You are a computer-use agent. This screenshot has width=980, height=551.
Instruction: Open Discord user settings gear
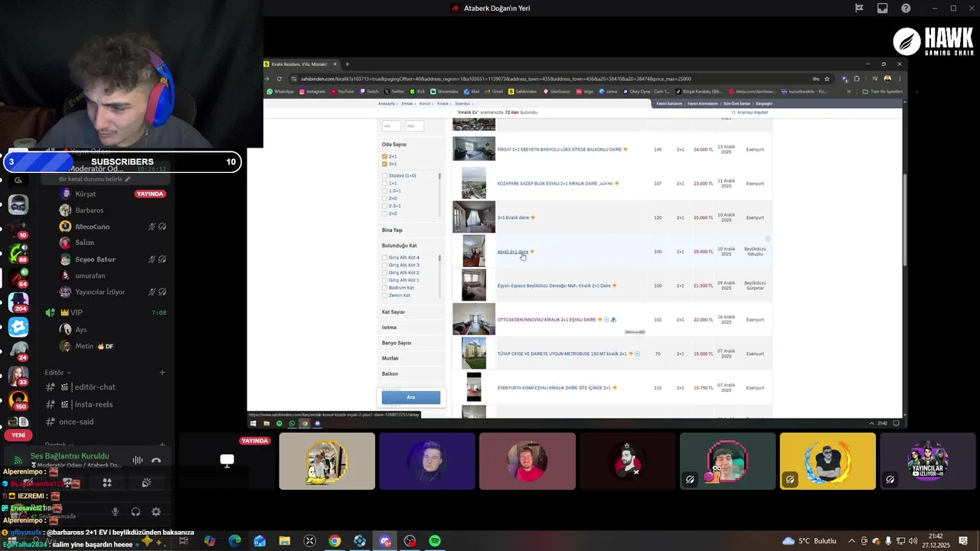156,512
